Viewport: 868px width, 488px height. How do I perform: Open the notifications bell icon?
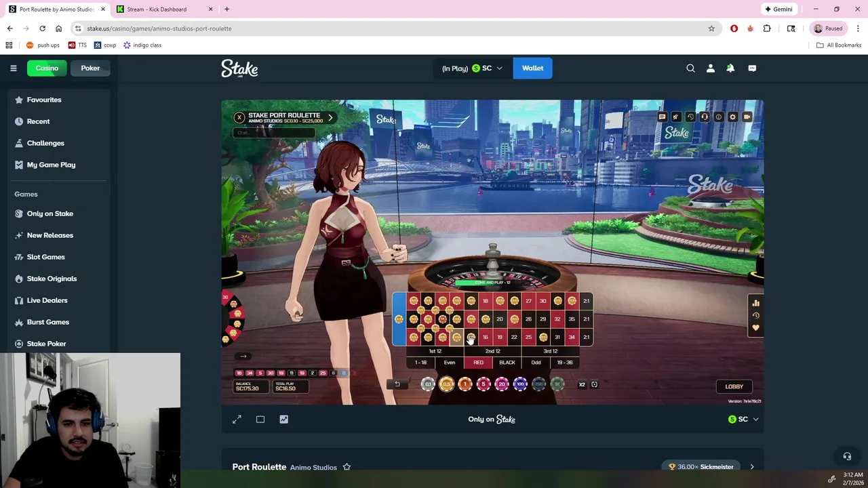tap(730, 68)
